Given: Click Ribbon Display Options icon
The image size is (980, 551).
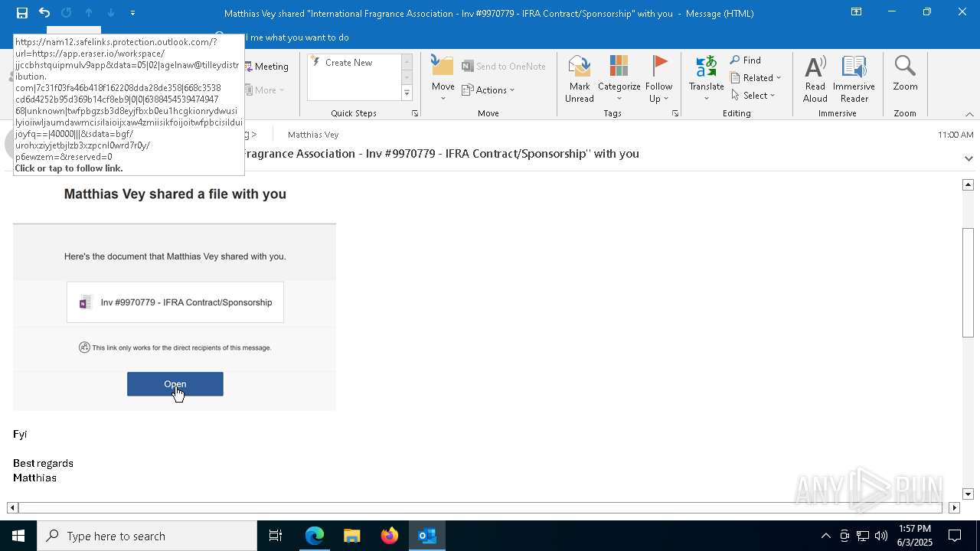Looking at the screenshot, I should point(856,12).
